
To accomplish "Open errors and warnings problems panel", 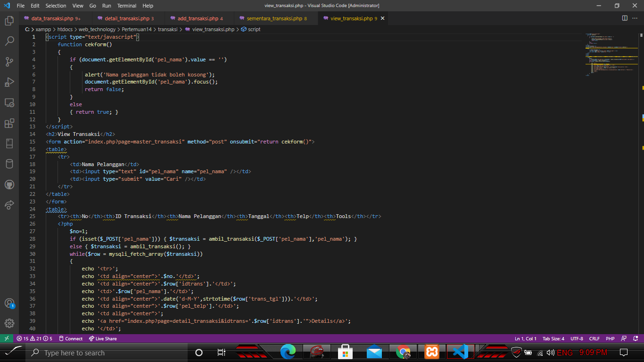I will click(x=34, y=338).
